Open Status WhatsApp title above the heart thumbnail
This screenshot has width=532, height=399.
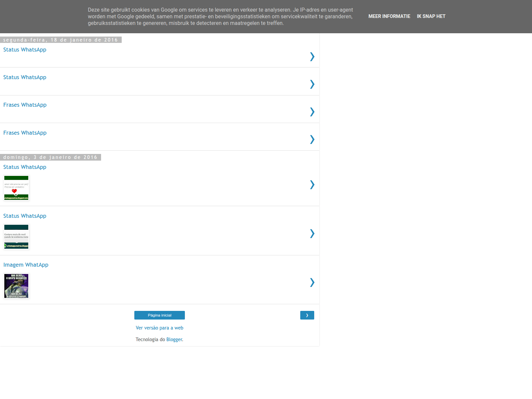(x=25, y=167)
